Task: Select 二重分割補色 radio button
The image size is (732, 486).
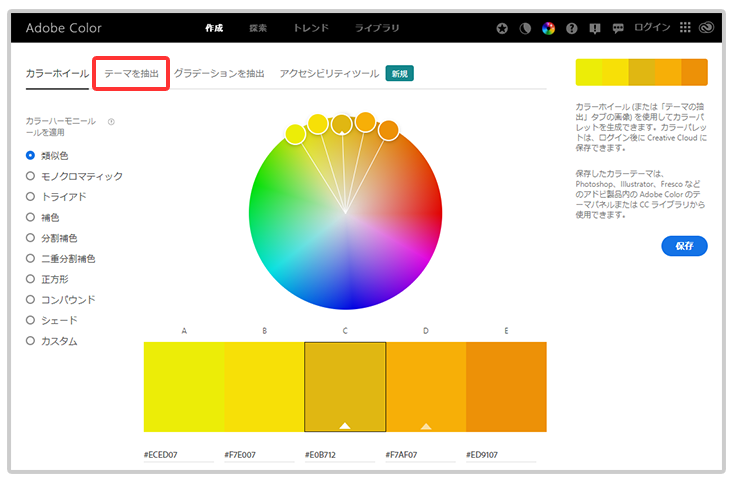Action: coord(30,258)
